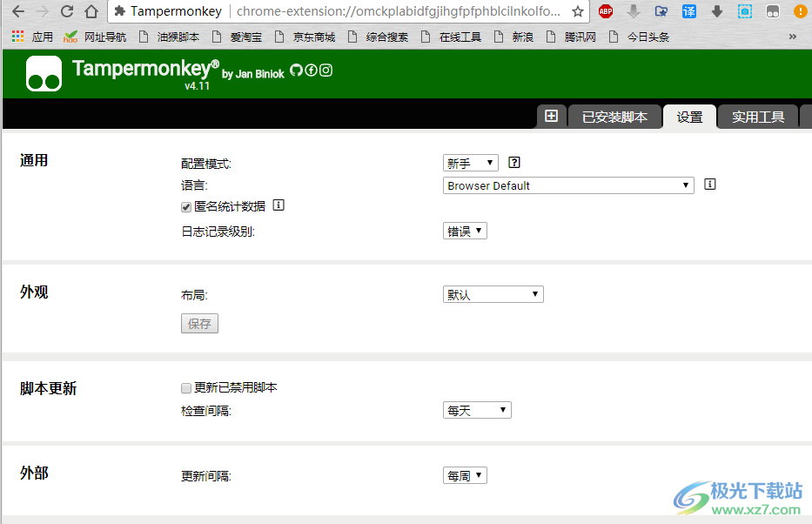Open the 检查间隔 dropdown showing 每天
The image size is (812, 524).
point(477,409)
